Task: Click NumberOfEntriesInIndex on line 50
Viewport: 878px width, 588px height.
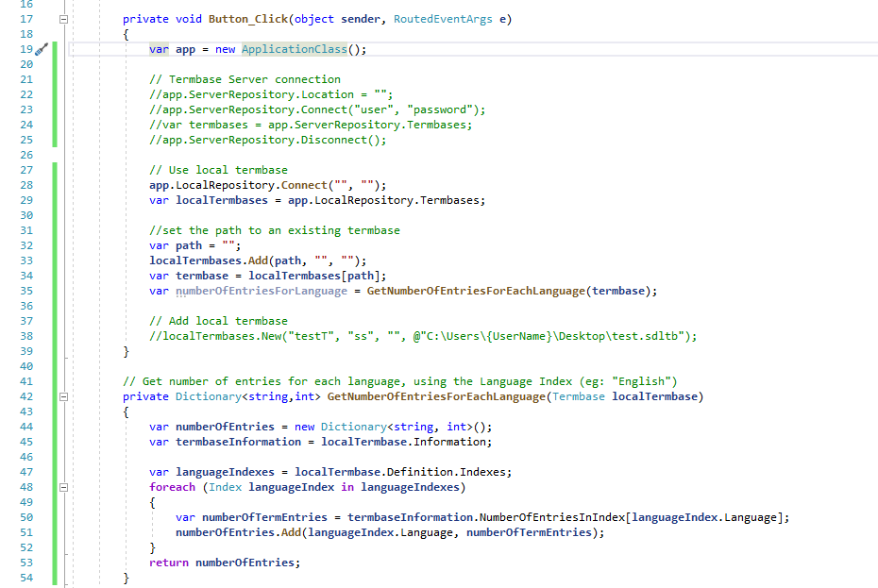Action: point(551,518)
